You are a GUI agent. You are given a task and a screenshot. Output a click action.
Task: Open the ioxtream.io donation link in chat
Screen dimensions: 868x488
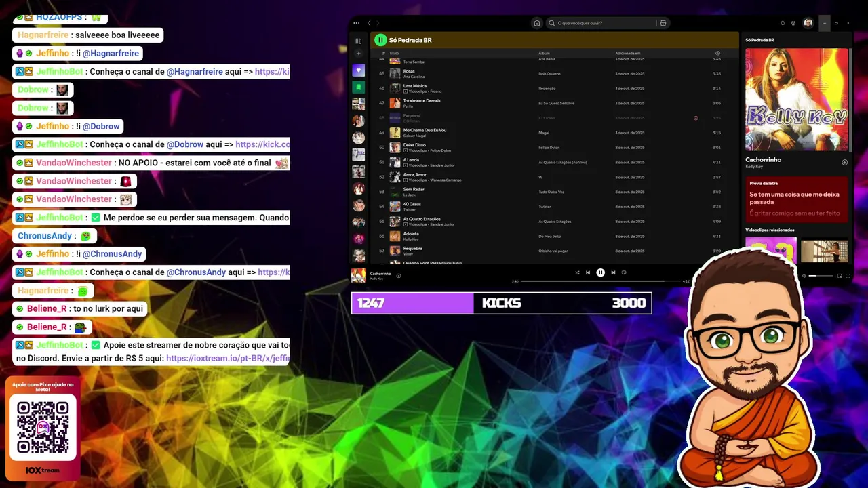[228, 359]
